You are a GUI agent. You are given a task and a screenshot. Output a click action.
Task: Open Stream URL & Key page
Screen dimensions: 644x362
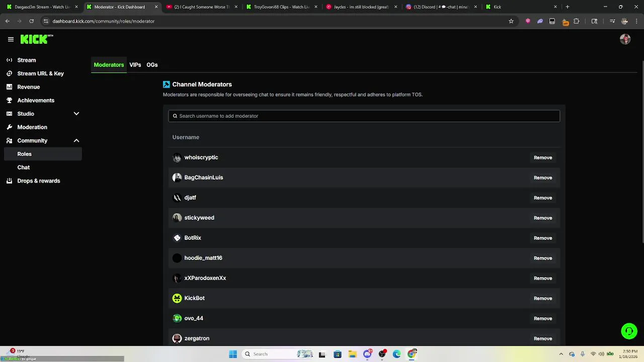click(x=41, y=73)
